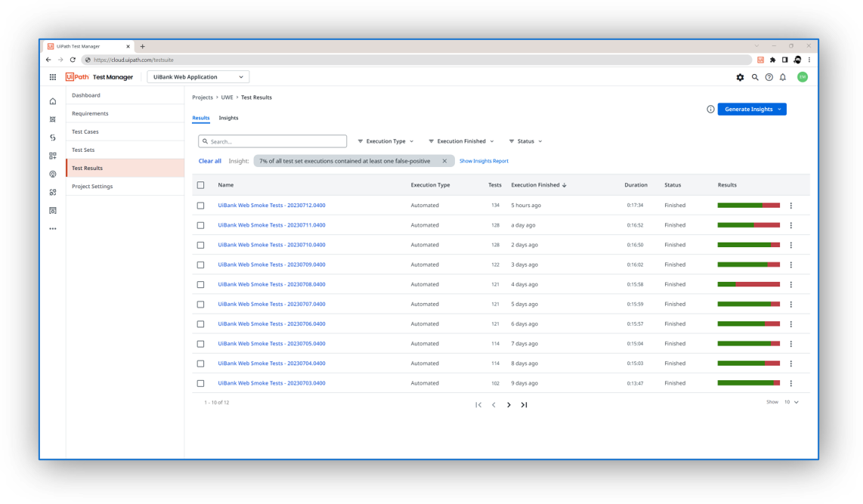The width and height of the screenshot is (863, 504).
Task: Open Dashboard in the side menu
Action: click(125, 95)
